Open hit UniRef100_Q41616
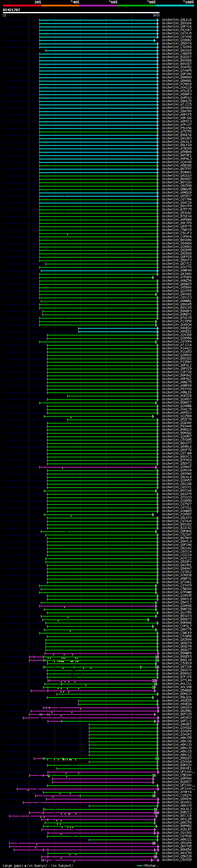 (x=177, y=50)
